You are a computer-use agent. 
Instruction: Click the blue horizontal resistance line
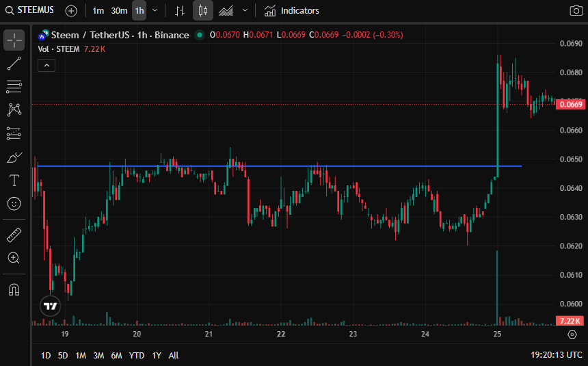280,166
